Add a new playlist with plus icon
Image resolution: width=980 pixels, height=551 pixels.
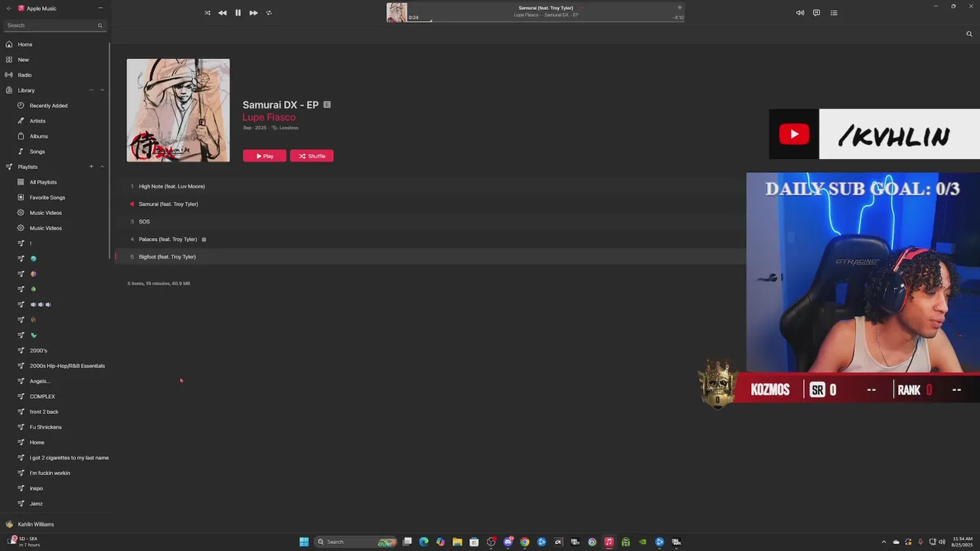[91, 167]
